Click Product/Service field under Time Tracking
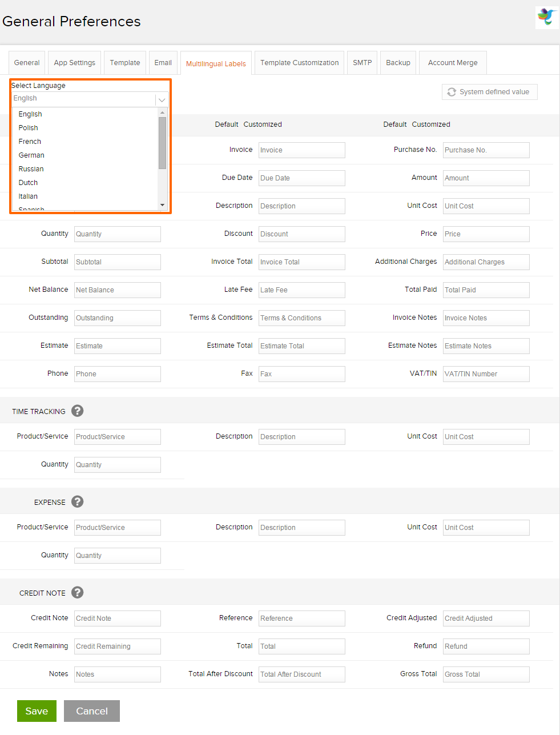Image resolution: width=560 pixels, height=735 pixels. [x=118, y=437]
